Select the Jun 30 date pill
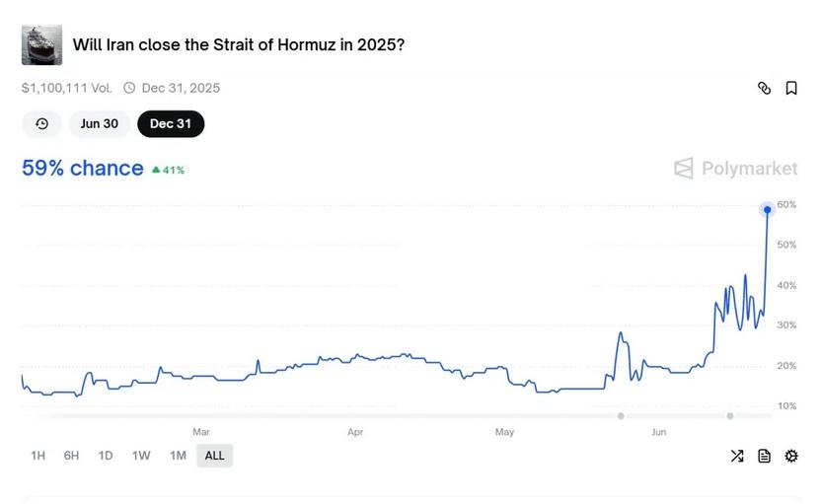 [100, 124]
